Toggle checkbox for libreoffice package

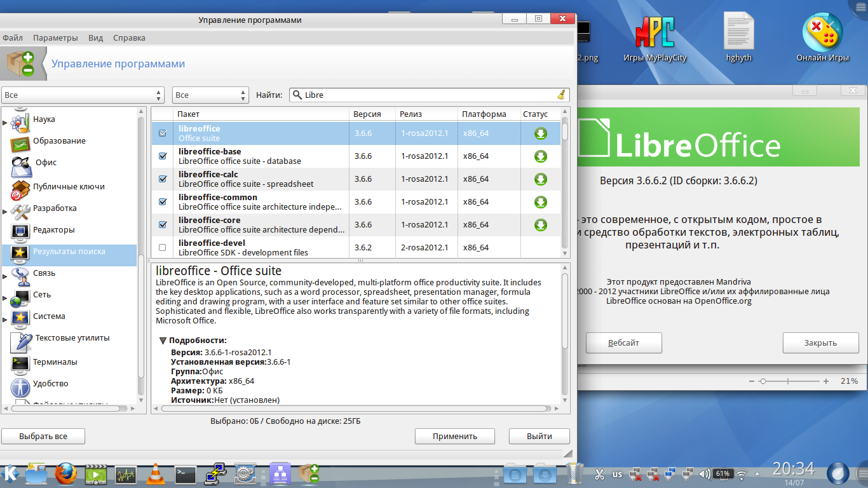point(162,133)
